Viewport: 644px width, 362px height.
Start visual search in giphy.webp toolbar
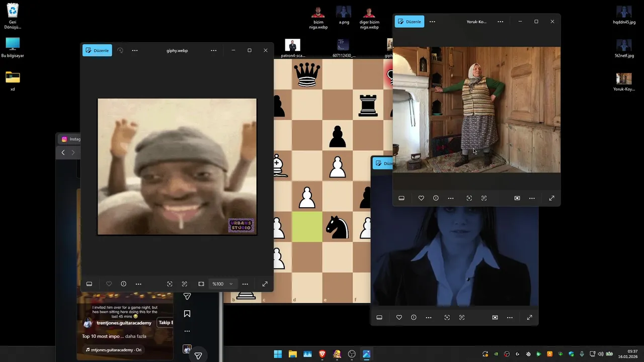(170, 284)
